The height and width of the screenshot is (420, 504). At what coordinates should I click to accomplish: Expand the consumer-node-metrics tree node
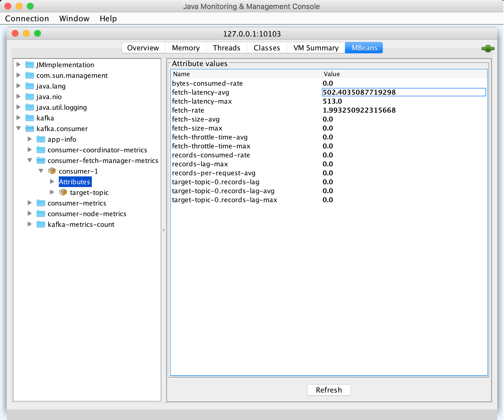click(30, 213)
